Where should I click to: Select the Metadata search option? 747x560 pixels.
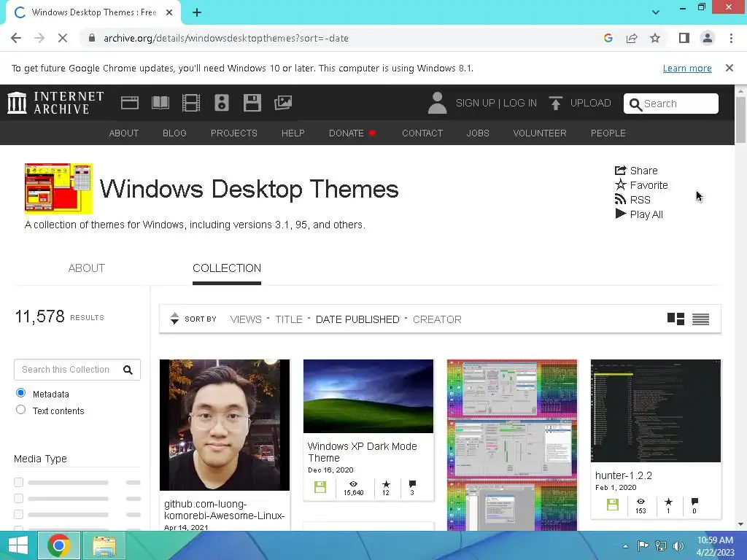coord(20,393)
